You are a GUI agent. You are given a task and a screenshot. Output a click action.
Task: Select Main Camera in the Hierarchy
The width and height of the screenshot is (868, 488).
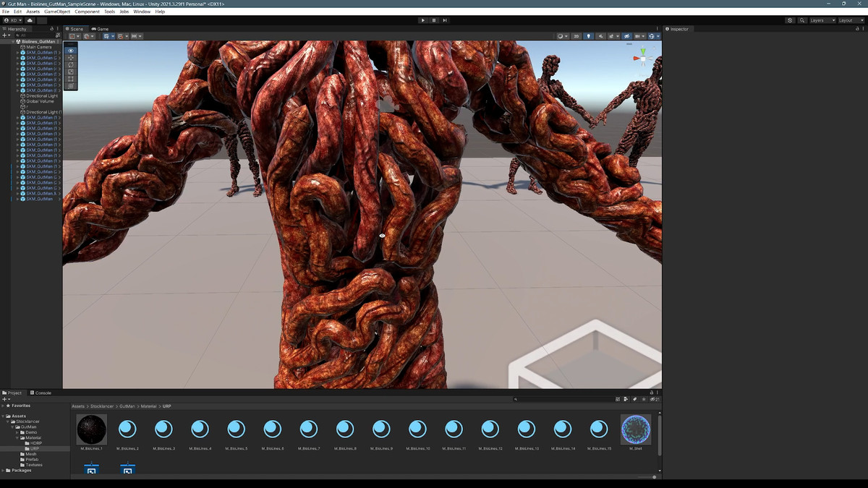point(39,47)
